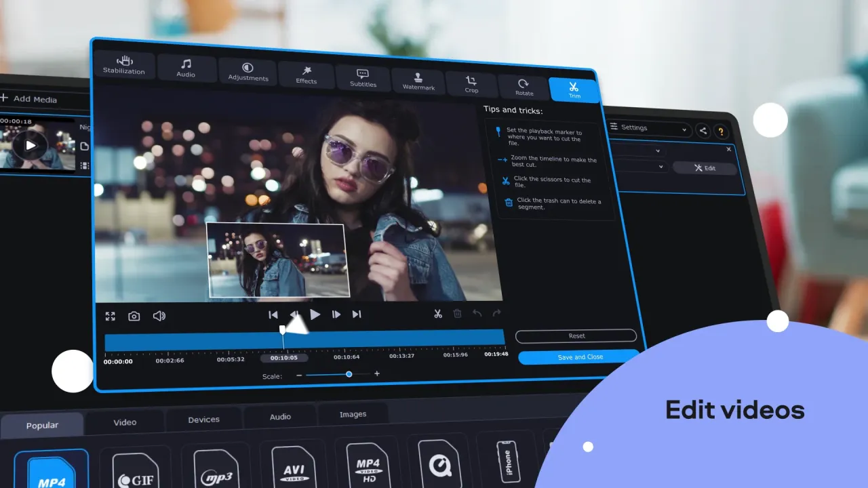The height and width of the screenshot is (488, 868).
Task: Increase timeline scale with the plus button
Action: pos(377,373)
